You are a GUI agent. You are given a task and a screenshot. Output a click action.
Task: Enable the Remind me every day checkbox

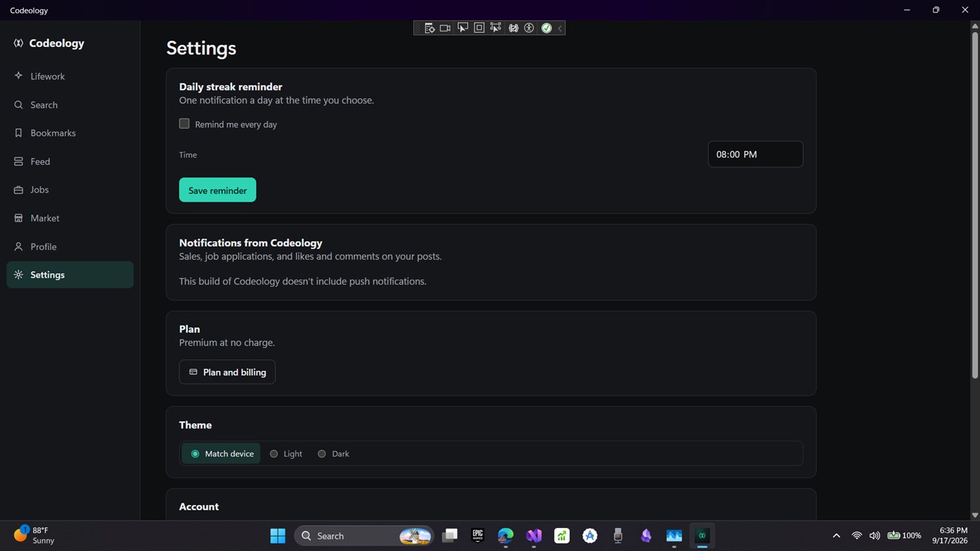tap(184, 124)
